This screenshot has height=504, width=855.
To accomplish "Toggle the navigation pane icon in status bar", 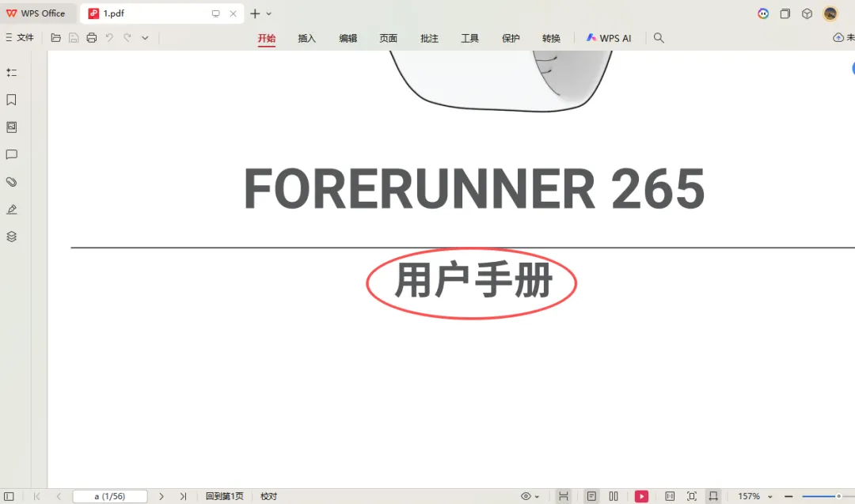I will [9, 496].
